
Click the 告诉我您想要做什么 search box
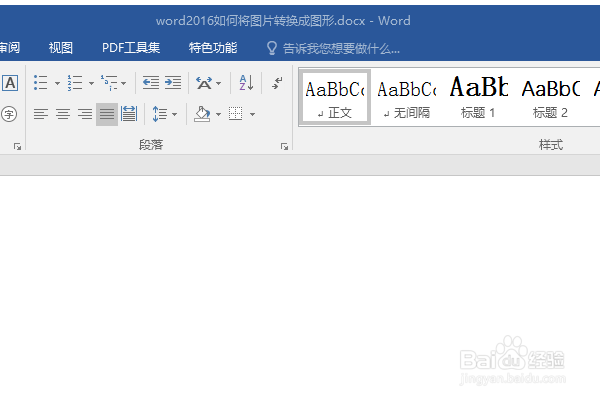[341, 49]
